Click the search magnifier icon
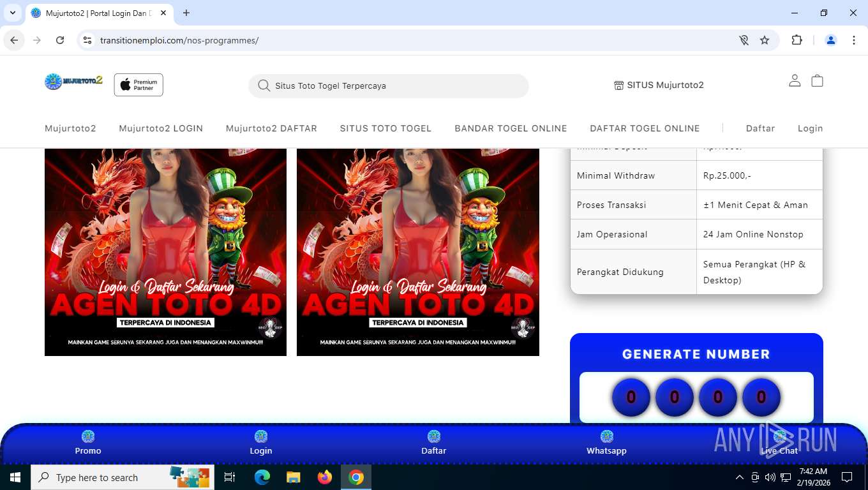 click(x=264, y=85)
